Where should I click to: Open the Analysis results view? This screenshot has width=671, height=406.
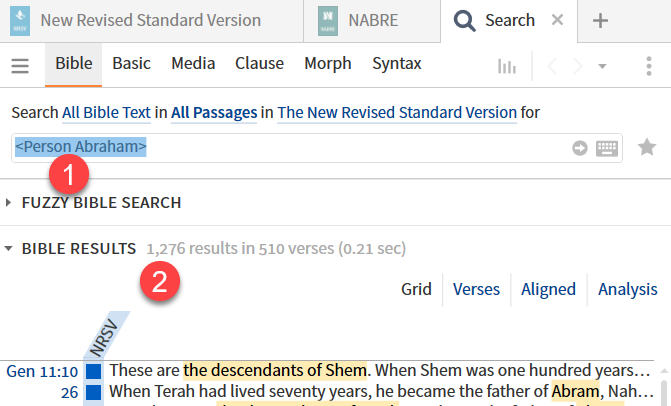click(628, 289)
